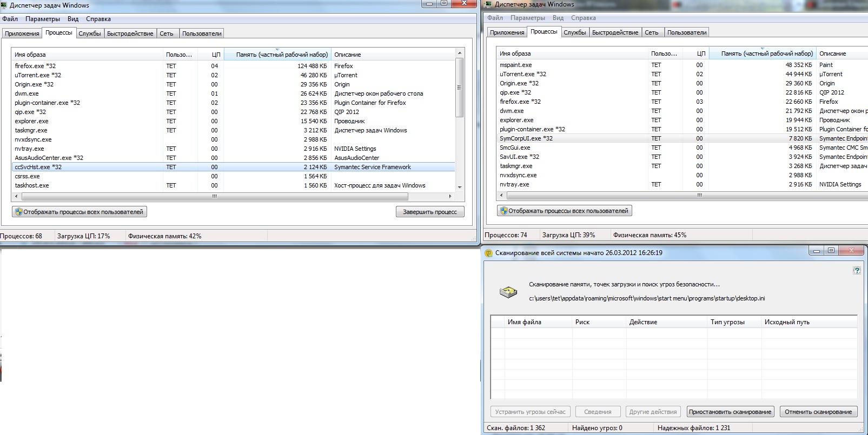Sort by Тип угрозы column in scan window
Image resolution: width=868 pixels, height=435 pixels.
point(734,322)
